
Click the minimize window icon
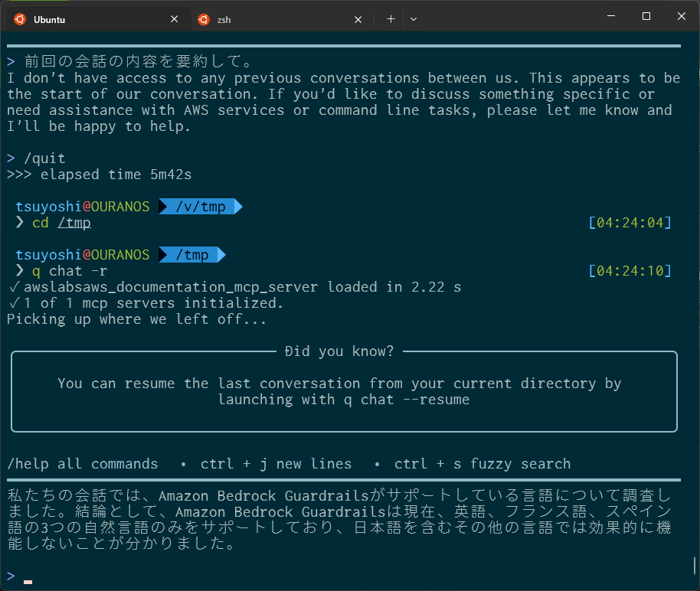coord(610,15)
